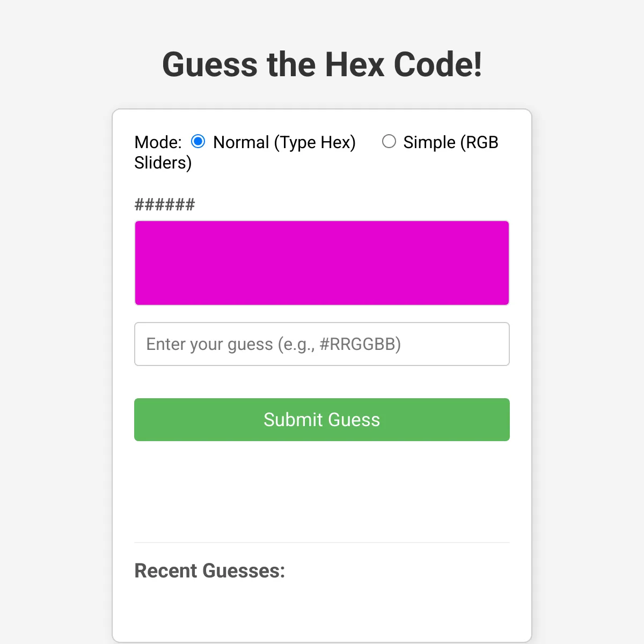Click the "Submit Guess" button text

(322, 420)
